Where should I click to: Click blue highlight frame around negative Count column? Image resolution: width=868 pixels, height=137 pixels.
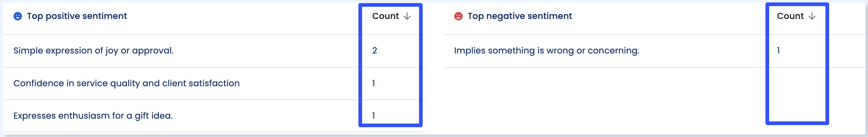point(767,67)
